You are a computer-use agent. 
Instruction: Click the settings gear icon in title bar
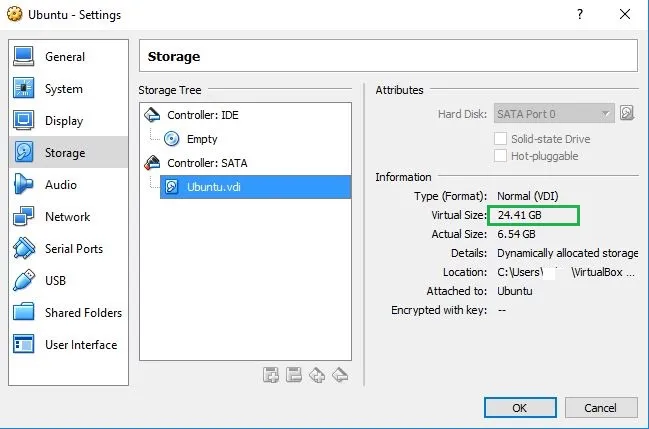tap(14, 14)
